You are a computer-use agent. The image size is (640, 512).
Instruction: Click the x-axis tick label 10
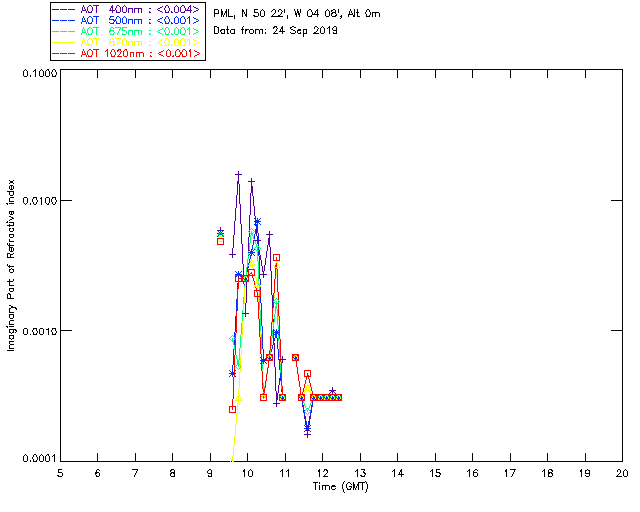click(247, 473)
